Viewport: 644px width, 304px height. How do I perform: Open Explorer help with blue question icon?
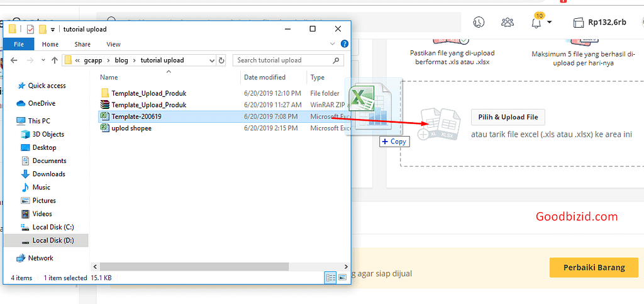pos(345,44)
